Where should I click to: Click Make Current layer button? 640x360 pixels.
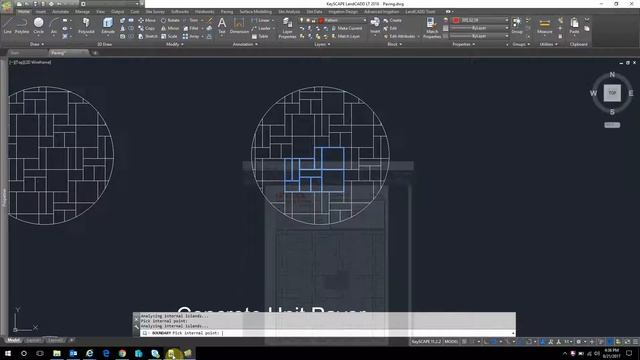coord(347,28)
